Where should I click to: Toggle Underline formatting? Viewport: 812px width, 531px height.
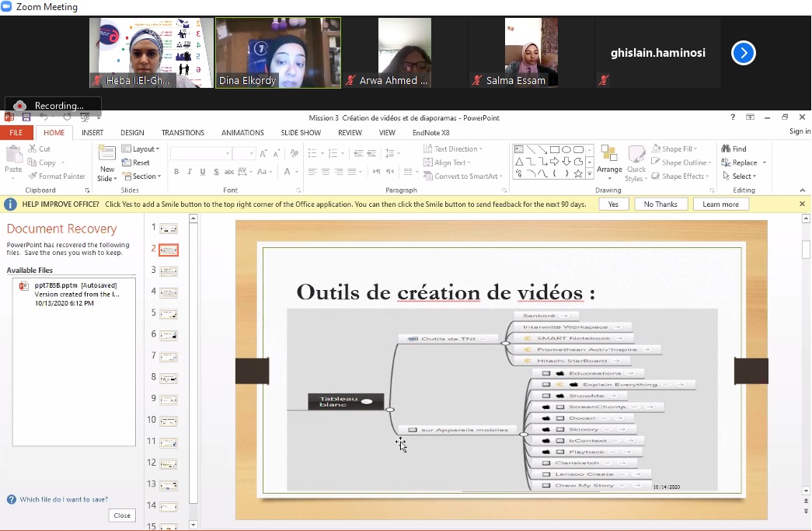tap(203, 172)
